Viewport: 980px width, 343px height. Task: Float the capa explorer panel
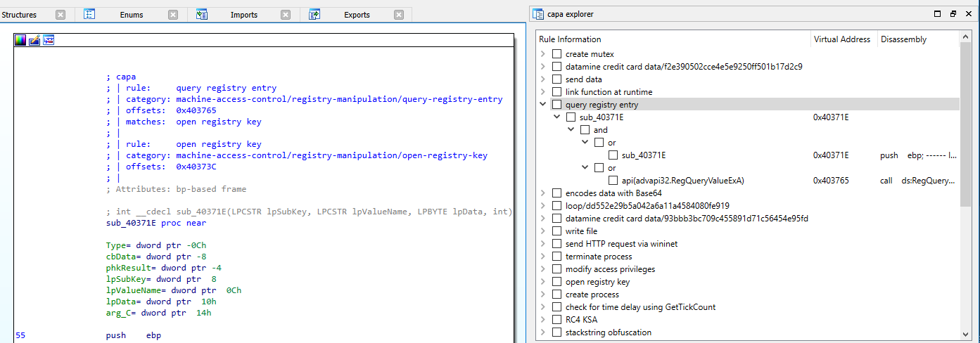pos(953,14)
